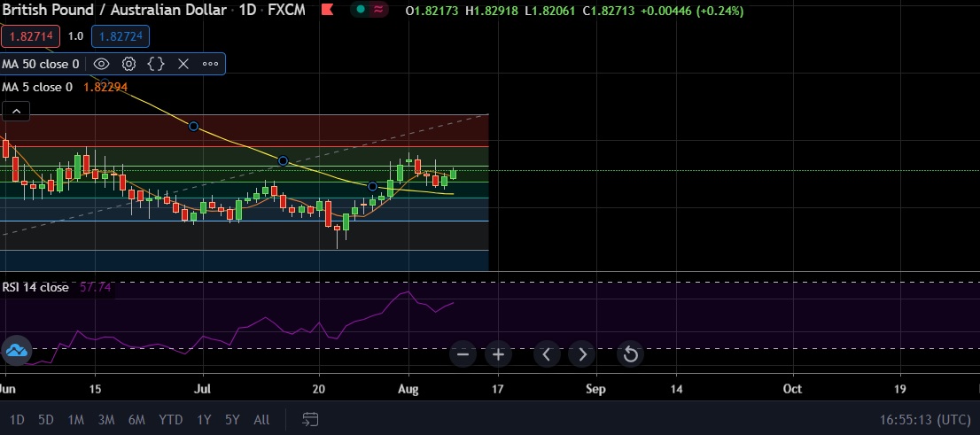
Task: Click the 1.0 quantity field
Action: (75, 36)
